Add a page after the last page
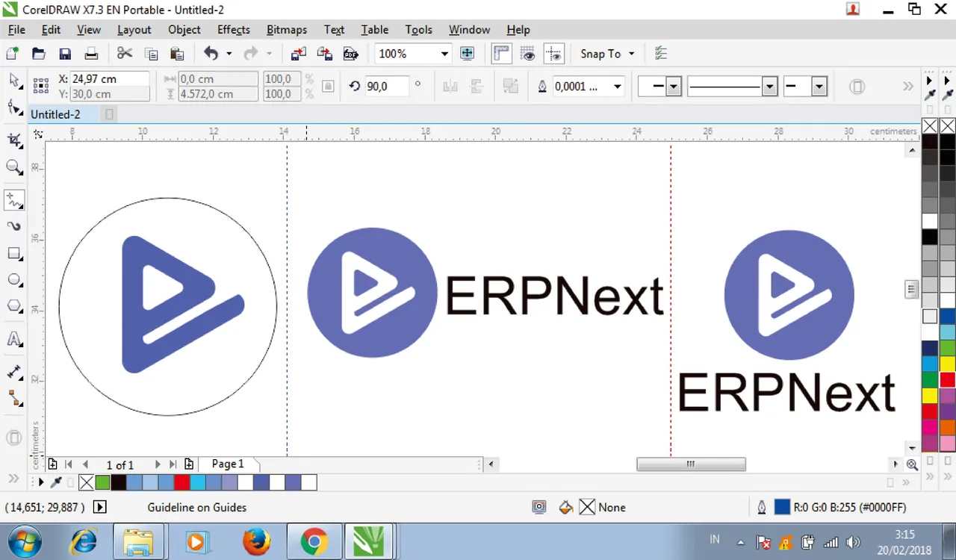 click(x=189, y=464)
